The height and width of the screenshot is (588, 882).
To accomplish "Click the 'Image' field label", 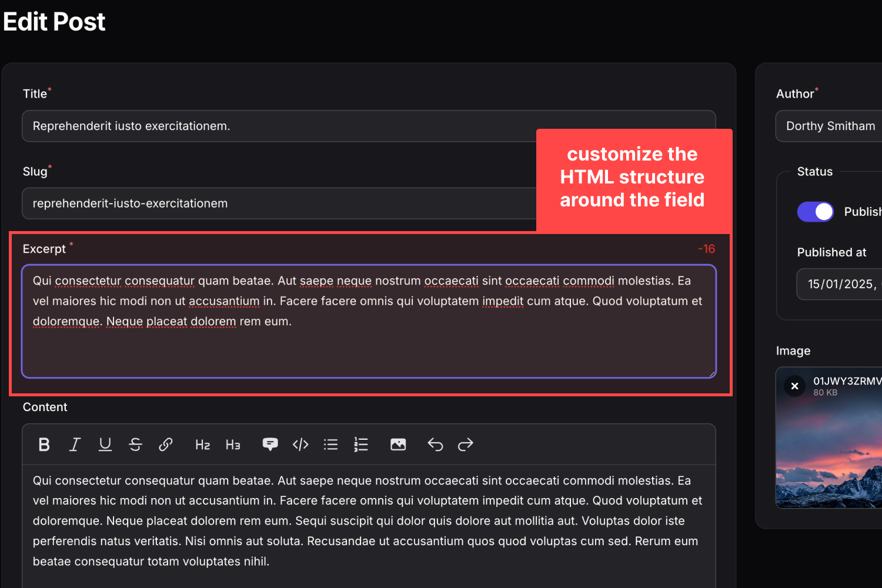I will click(793, 351).
